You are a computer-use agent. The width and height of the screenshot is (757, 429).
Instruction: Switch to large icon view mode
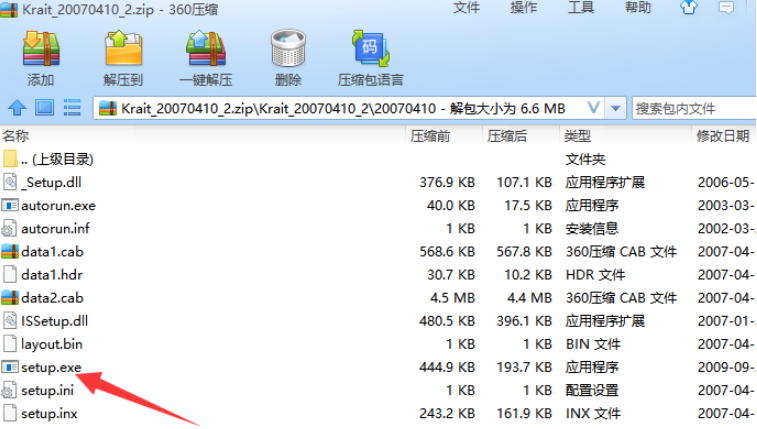click(x=45, y=107)
